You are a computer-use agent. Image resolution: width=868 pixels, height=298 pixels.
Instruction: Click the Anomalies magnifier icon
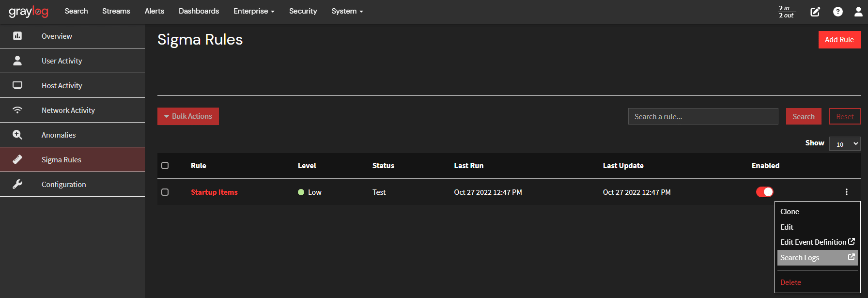click(x=17, y=135)
